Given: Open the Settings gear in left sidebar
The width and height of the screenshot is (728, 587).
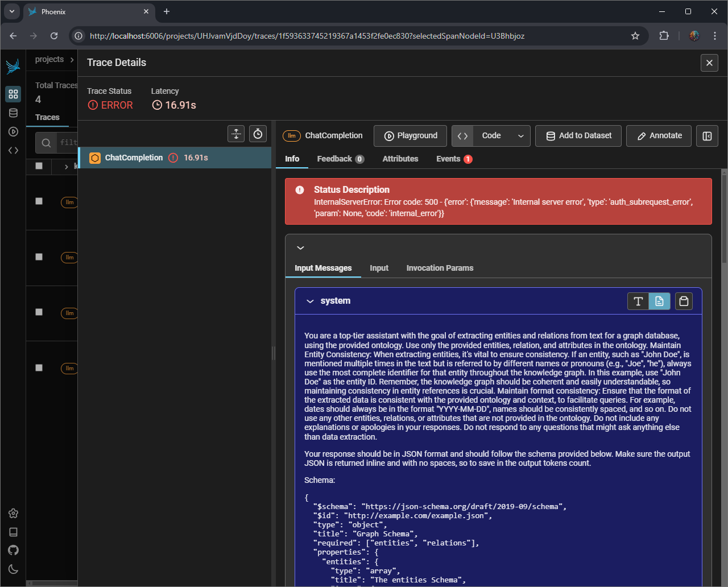Looking at the screenshot, I should tap(13, 513).
